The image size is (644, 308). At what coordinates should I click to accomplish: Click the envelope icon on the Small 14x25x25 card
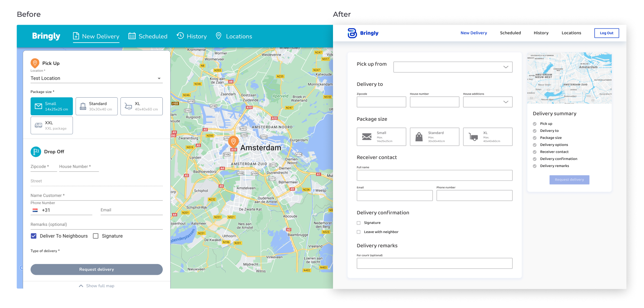click(39, 106)
